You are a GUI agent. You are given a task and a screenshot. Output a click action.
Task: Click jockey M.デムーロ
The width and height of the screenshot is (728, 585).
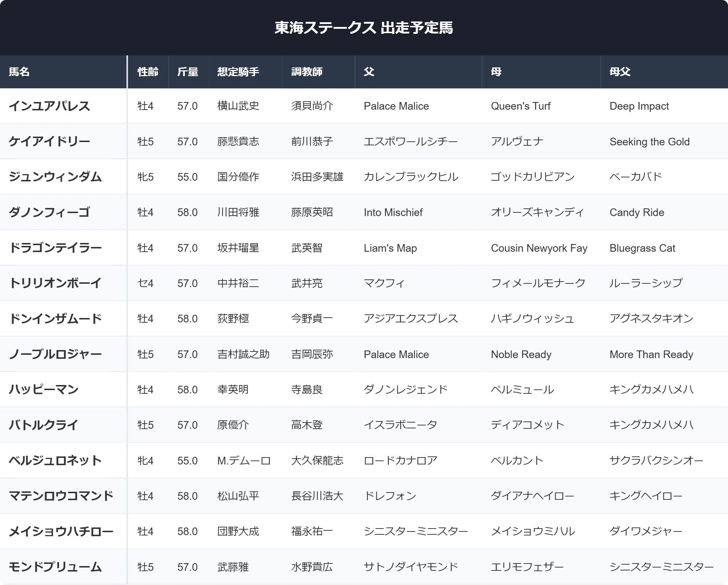[x=244, y=460]
